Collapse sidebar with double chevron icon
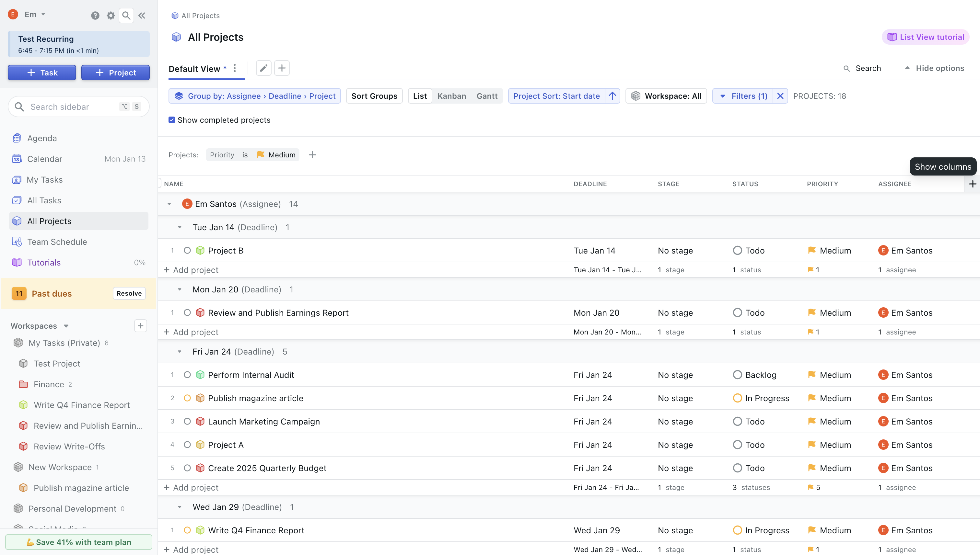Image resolution: width=980 pixels, height=555 pixels. click(142, 15)
